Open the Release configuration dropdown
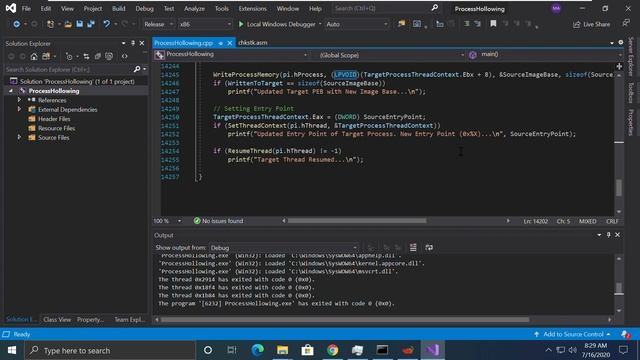Image resolution: width=640 pixels, height=360 pixels. (x=158, y=24)
